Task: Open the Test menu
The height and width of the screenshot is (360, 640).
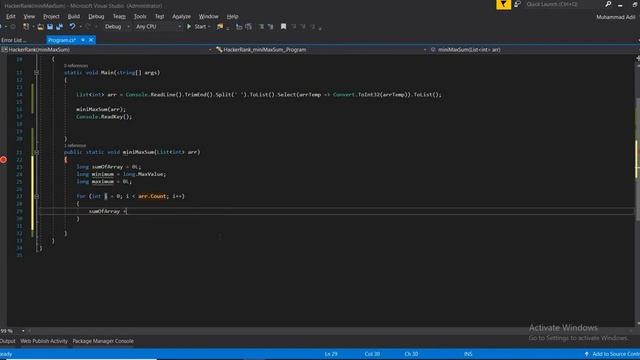Action: coord(160,16)
